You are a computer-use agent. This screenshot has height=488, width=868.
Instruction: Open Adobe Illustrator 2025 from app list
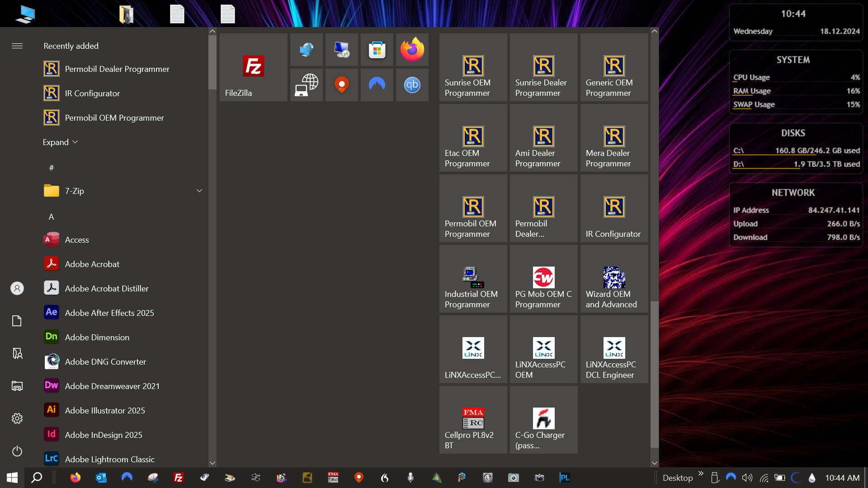coord(105,410)
